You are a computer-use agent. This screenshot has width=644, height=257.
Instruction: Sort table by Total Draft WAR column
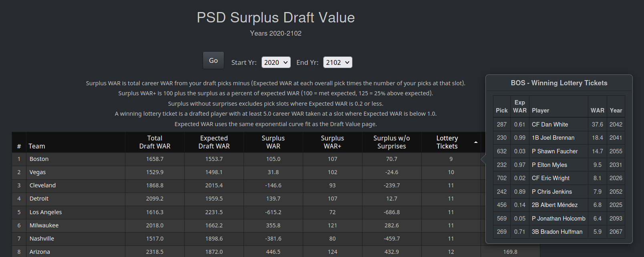click(x=155, y=142)
